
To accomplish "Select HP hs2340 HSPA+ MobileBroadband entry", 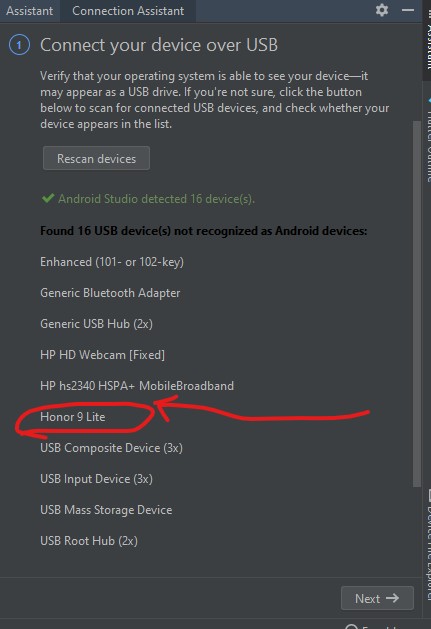I will tap(137, 386).
